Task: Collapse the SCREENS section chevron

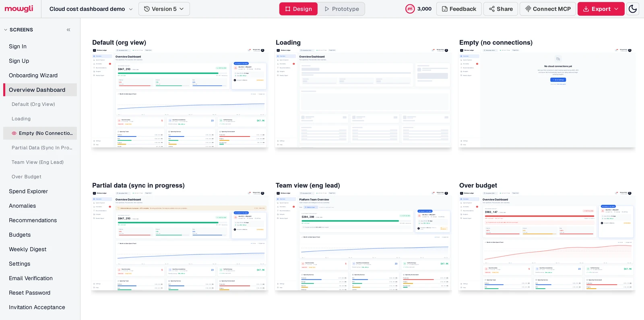Action: pos(6,30)
